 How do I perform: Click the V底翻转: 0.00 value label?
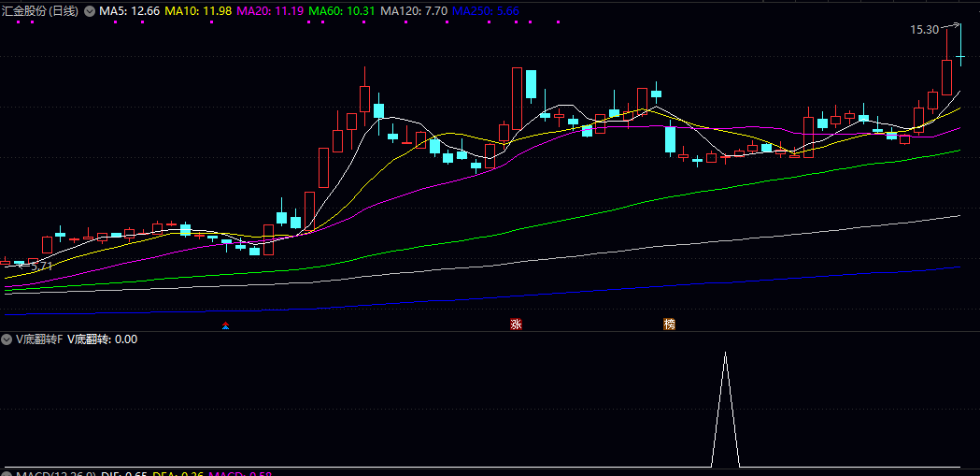pos(103,339)
